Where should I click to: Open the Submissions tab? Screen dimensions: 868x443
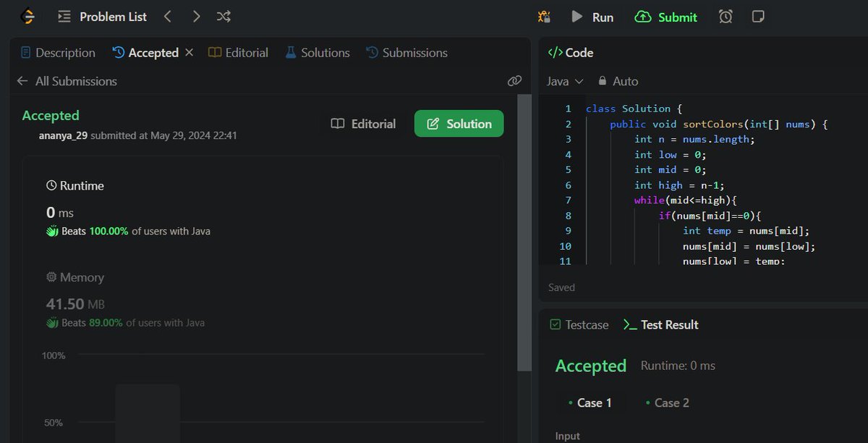point(407,53)
